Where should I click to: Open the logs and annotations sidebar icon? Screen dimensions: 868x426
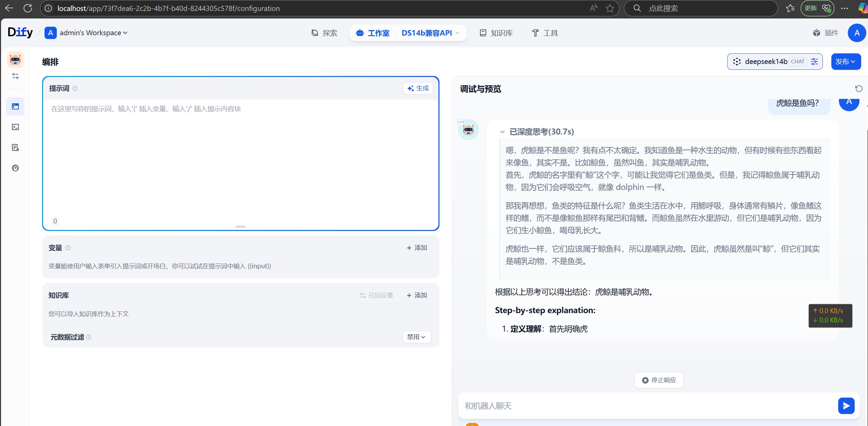click(15, 147)
